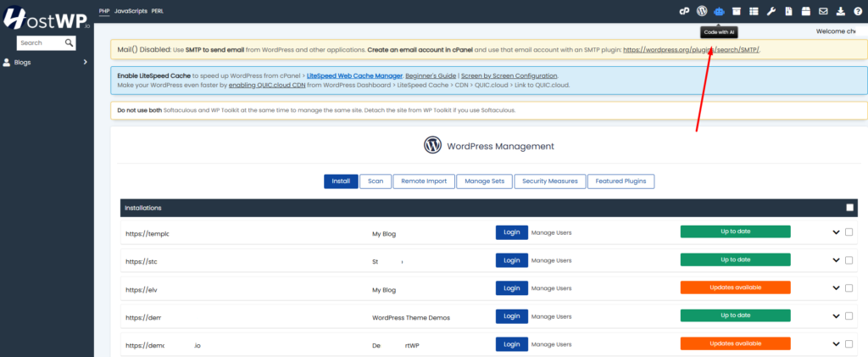This screenshot has width=868, height=357.
Task: Login to the https://elv installation
Action: pos(511,287)
